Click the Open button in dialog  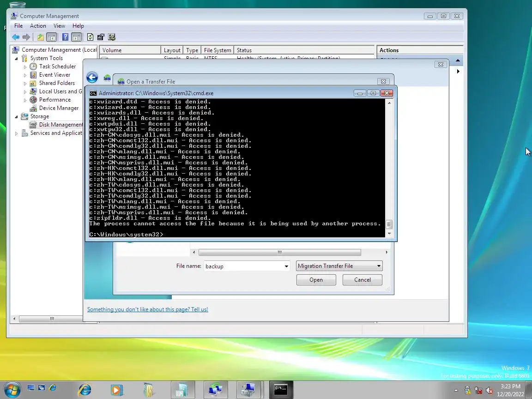click(x=316, y=280)
